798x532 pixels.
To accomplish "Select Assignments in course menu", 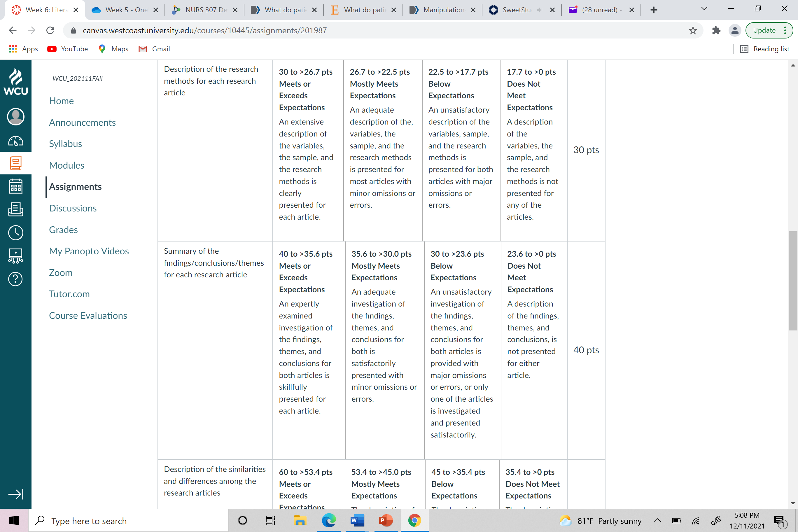I will click(x=75, y=187).
